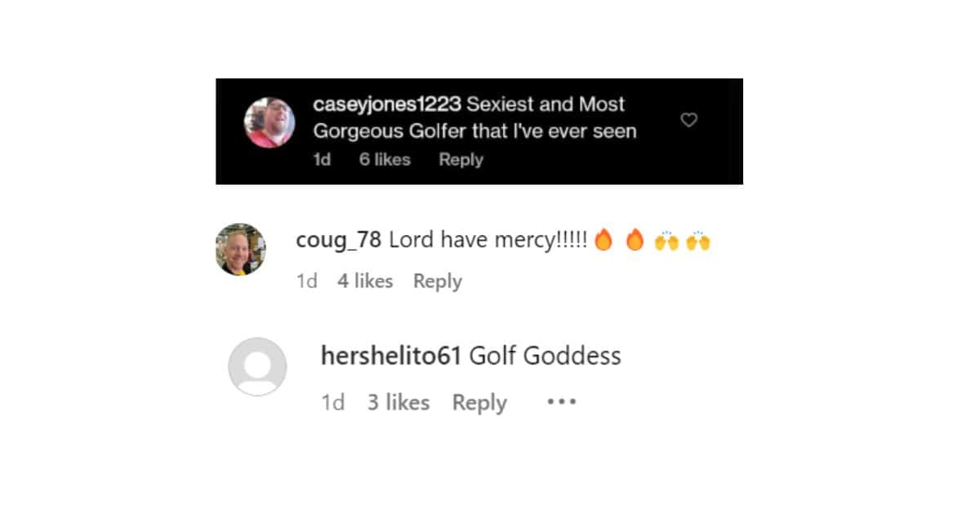View the 6 likes on caseyjones1223's comment
This screenshot has width=980, height=513.
click(x=385, y=159)
